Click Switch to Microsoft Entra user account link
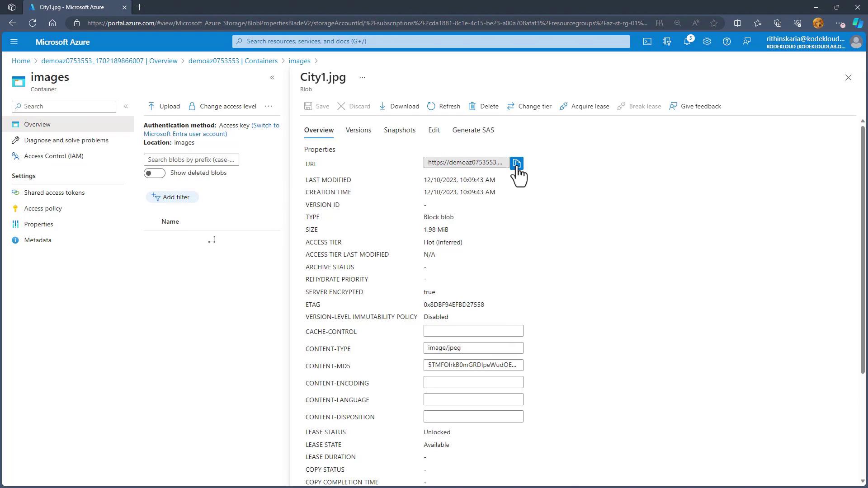This screenshot has width=868, height=488. point(185,134)
